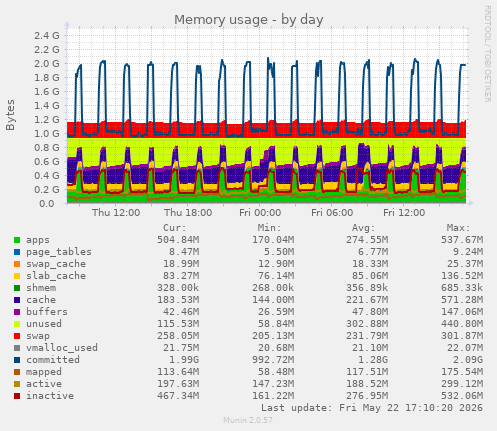Viewport: 497px width, 431px height.
Task: Click the '2.4 G' y-axis label
Action: tap(47, 36)
